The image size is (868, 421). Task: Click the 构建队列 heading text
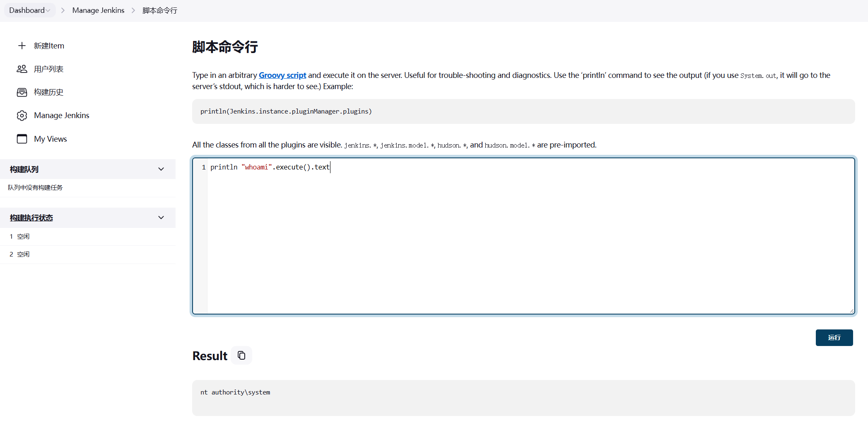click(x=24, y=169)
